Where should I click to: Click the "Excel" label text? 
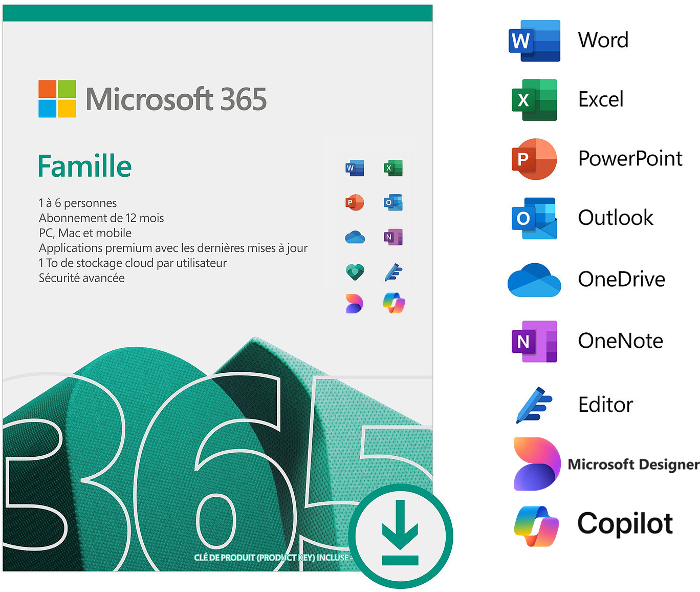pyautogui.click(x=601, y=99)
